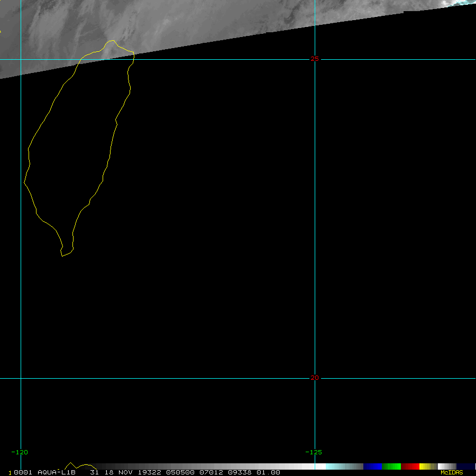This screenshot has width=476, height=476.
Task: Click the northern tip of Taiwan outline
Action: coord(112,40)
